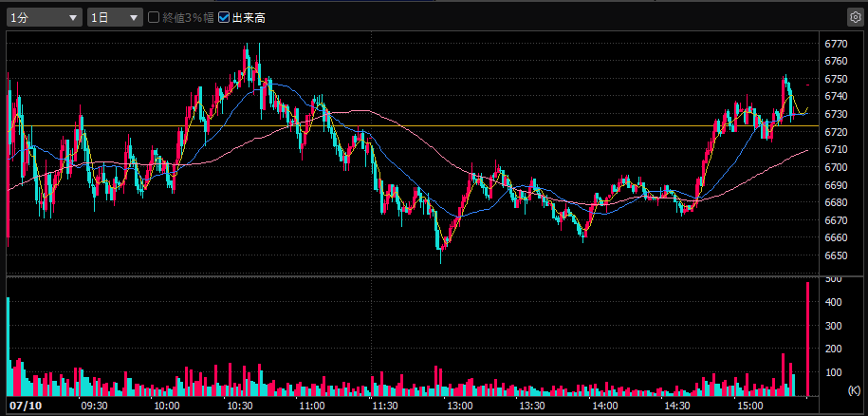Click the 6750 price axis label
The height and width of the screenshot is (416, 868).
click(835, 79)
